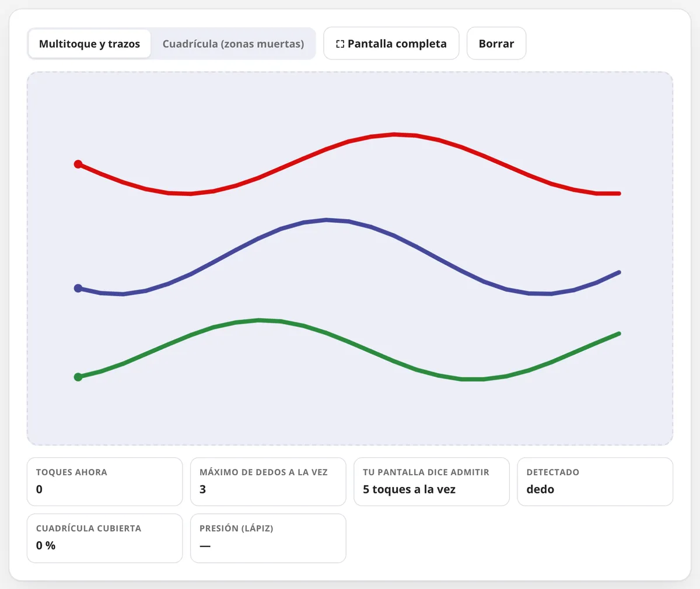Click the green stroke's starting dot

pos(78,377)
